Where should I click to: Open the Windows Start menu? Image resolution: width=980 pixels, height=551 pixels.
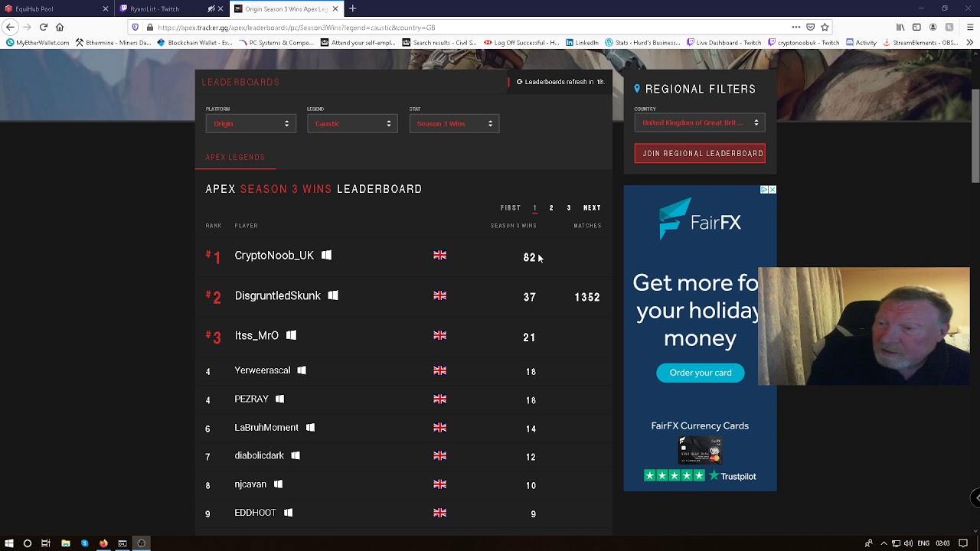8,543
